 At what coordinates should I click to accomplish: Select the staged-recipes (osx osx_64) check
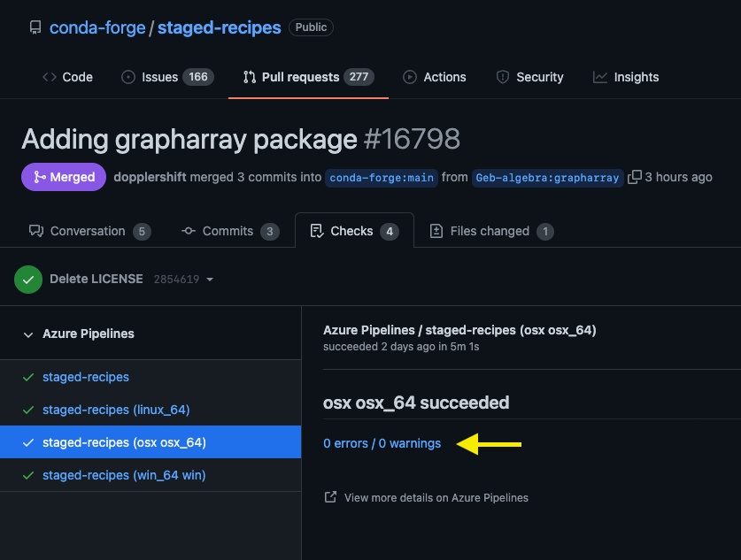click(x=151, y=442)
